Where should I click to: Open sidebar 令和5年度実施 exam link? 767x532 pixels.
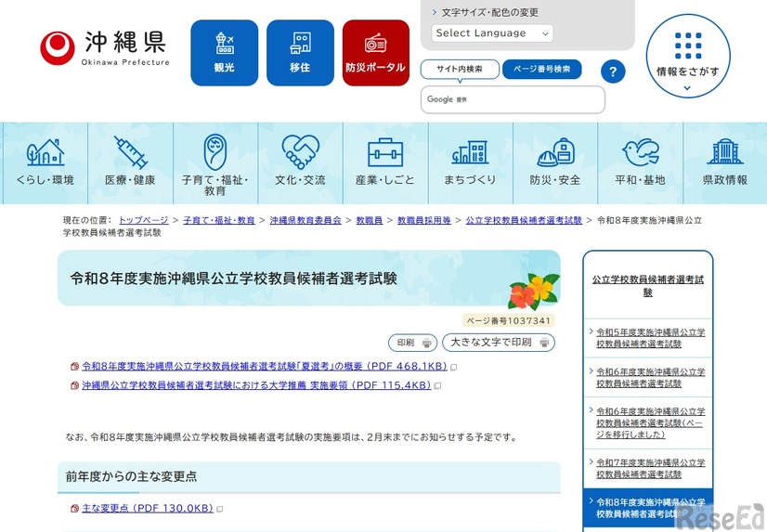click(651, 338)
